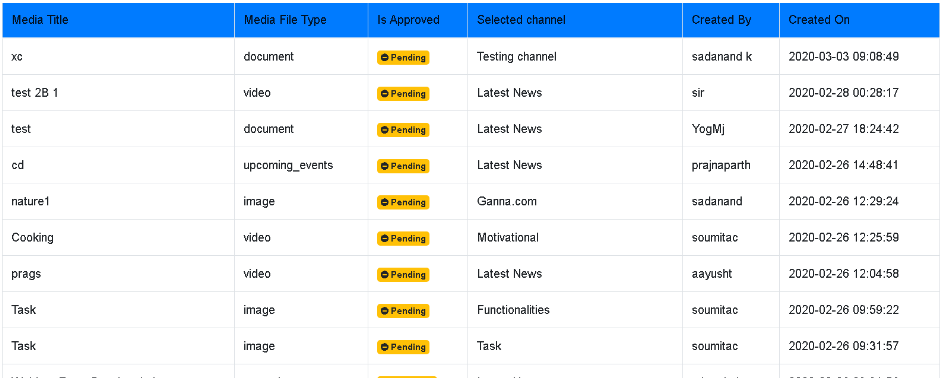Click Latest News in the cd row
Image resolution: width=944 pixels, height=391 pixels.
509,165
